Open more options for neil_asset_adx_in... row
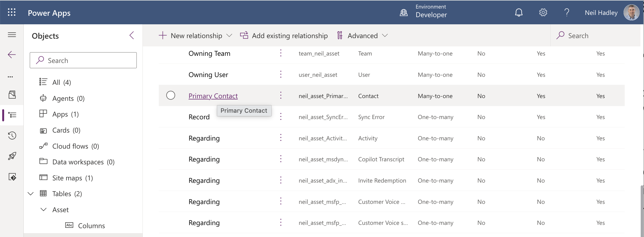This screenshot has width=644, height=237. (281, 180)
